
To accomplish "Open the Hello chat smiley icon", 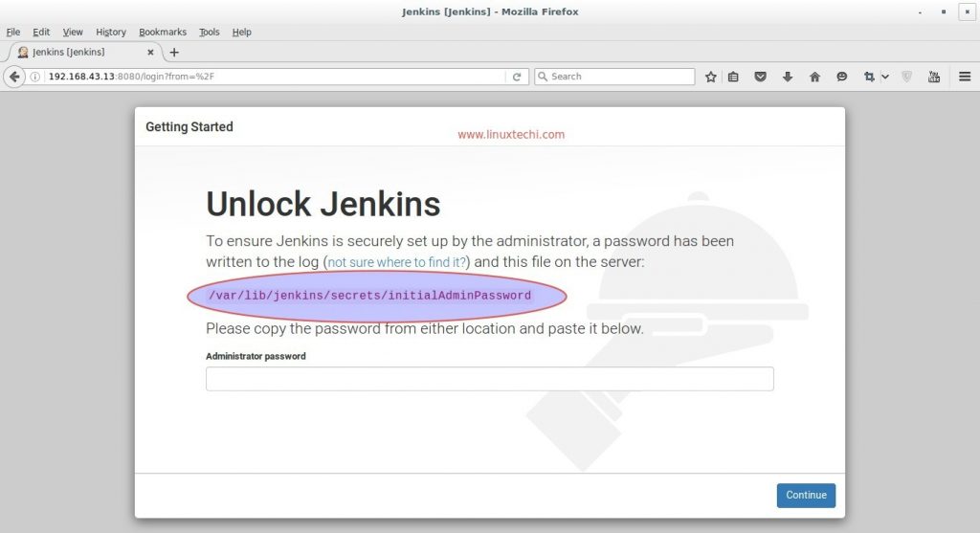I will 842,77.
